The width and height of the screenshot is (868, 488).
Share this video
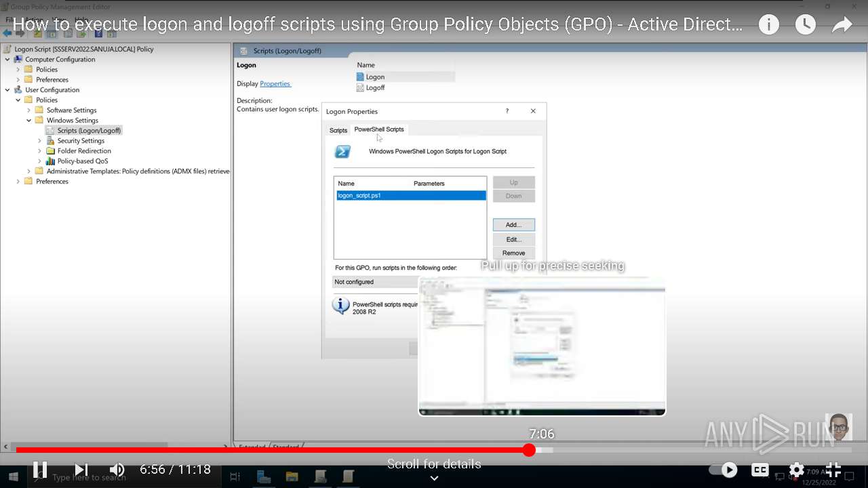click(x=842, y=25)
